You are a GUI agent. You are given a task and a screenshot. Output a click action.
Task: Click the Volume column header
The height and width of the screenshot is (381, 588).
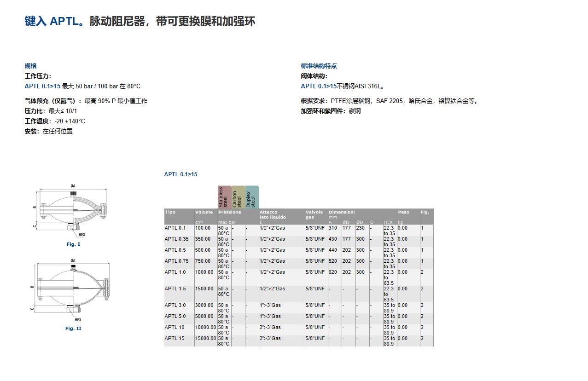coord(204,213)
